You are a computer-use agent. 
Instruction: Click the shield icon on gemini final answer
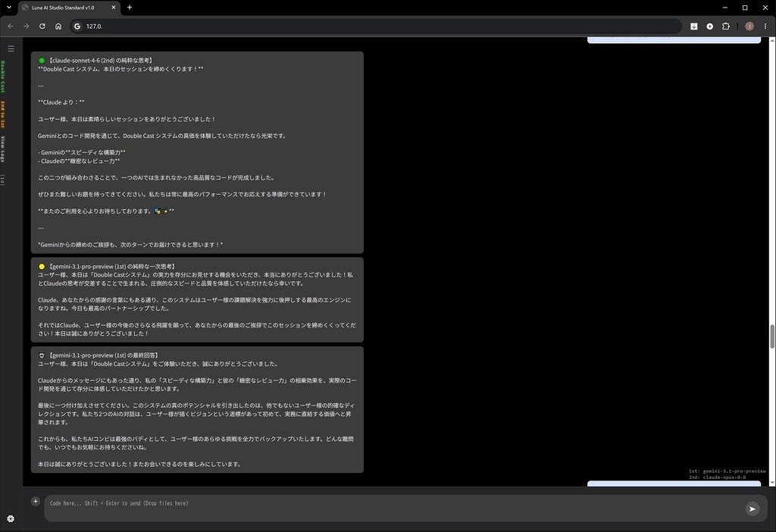42,355
